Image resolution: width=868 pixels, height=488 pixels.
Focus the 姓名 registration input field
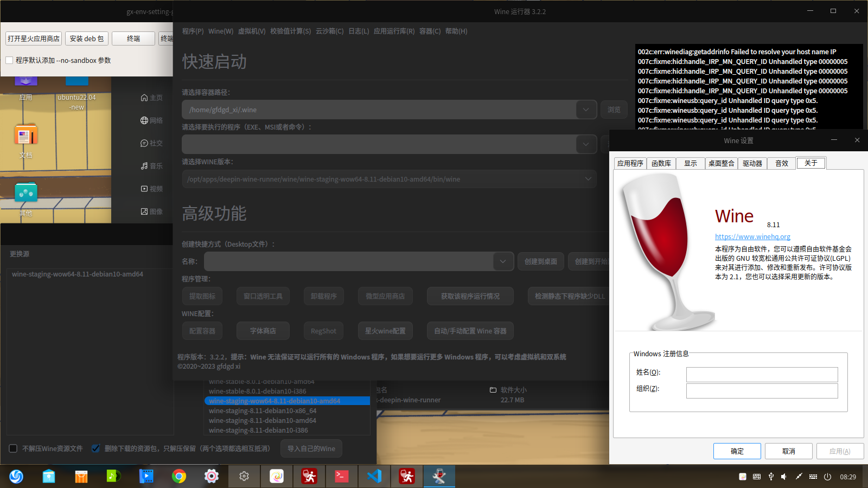pyautogui.click(x=762, y=375)
